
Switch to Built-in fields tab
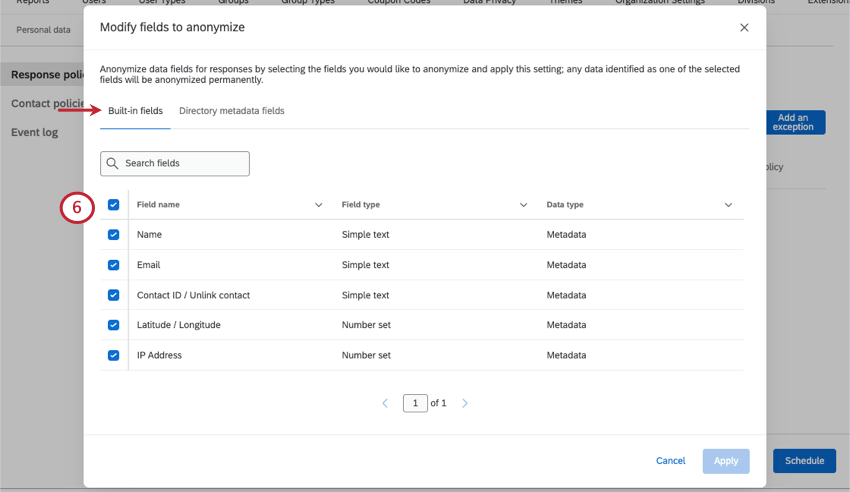(135, 111)
